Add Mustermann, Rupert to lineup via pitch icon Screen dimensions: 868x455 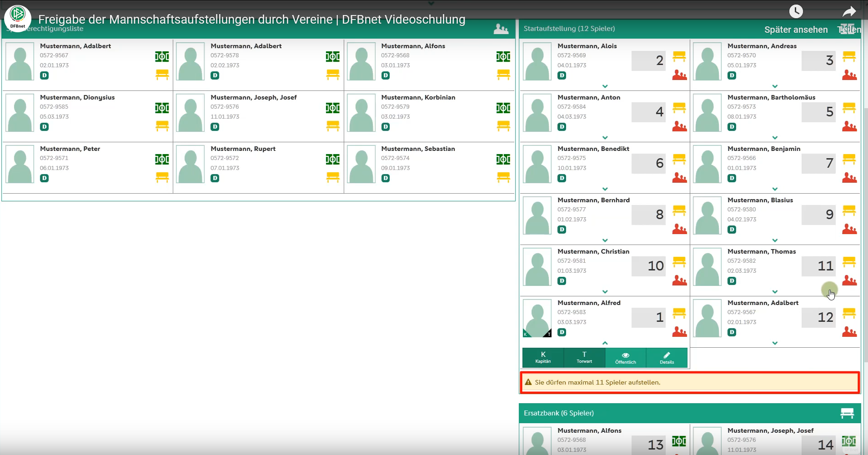[332, 159]
